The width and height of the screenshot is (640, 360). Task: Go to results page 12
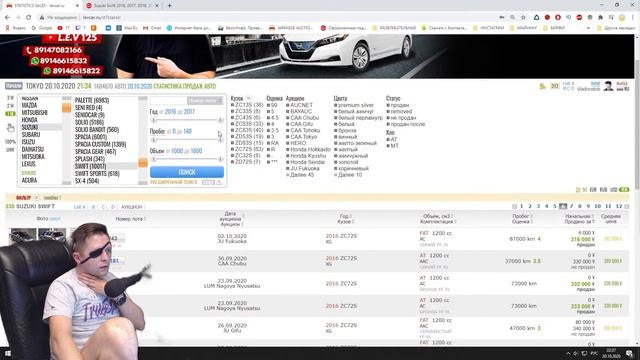click(619, 206)
